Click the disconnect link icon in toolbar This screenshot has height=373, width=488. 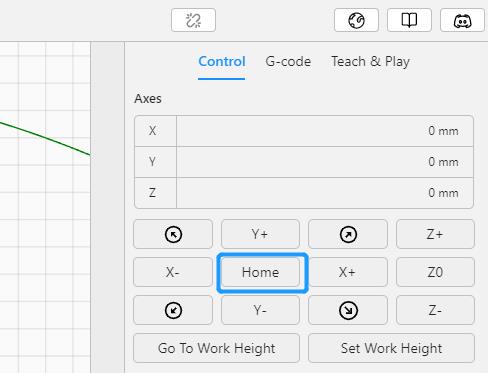[x=193, y=20]
